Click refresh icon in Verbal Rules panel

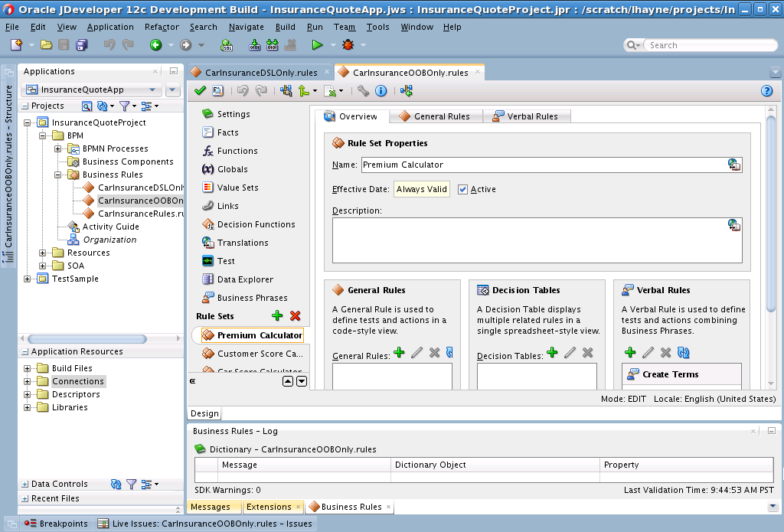pyautogui.click(x=684, y=353)
